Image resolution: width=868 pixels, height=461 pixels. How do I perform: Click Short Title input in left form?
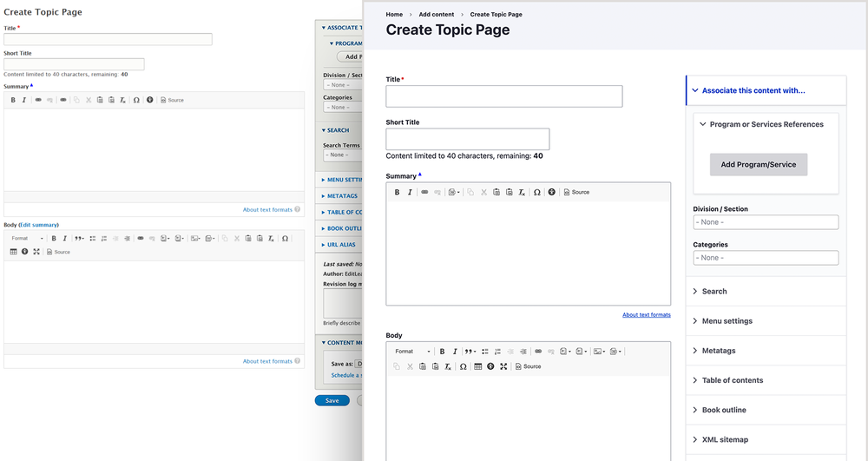coord(74,64)
